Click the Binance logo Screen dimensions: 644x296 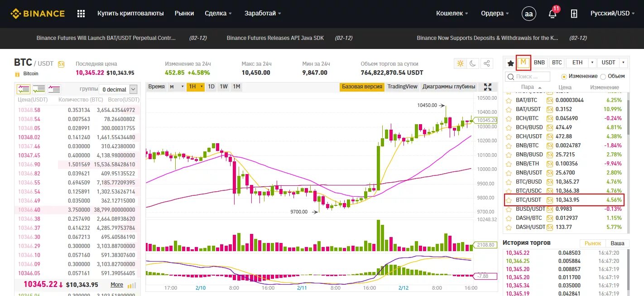pyautogui.click(x=38, y=13)
